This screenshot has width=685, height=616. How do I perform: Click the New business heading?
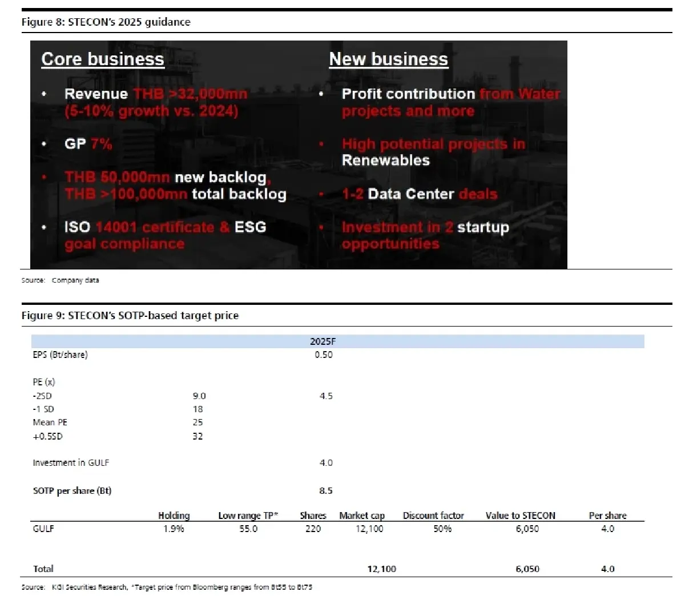(x=388, y=58)
